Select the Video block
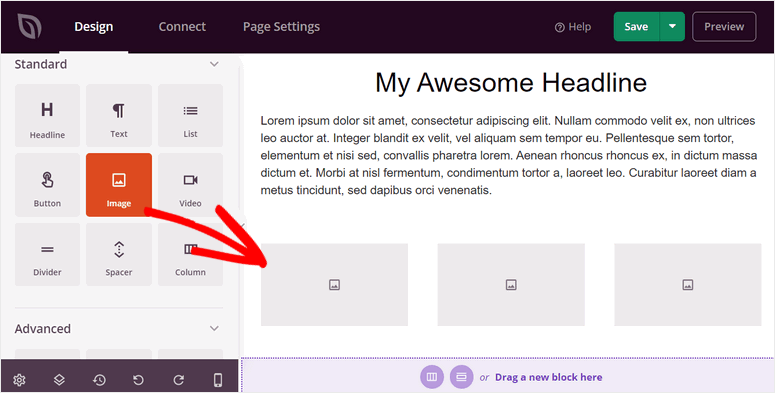This screenshot has height=393, width=775. [190, 185]
